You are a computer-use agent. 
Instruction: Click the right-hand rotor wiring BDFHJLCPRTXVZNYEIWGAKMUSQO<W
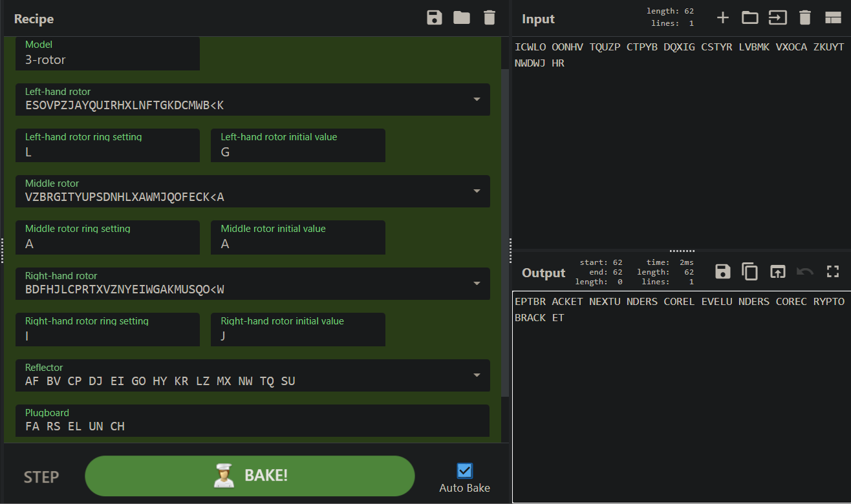tap(124, 289)
